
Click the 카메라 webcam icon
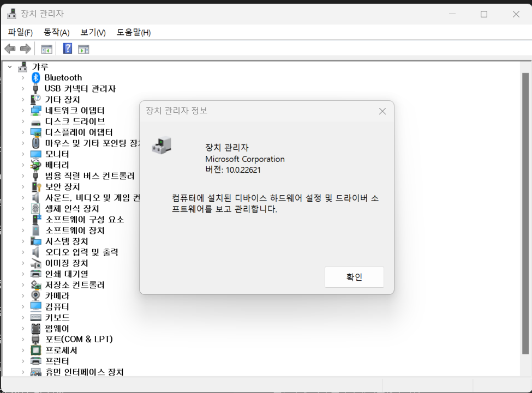point(35,295)
